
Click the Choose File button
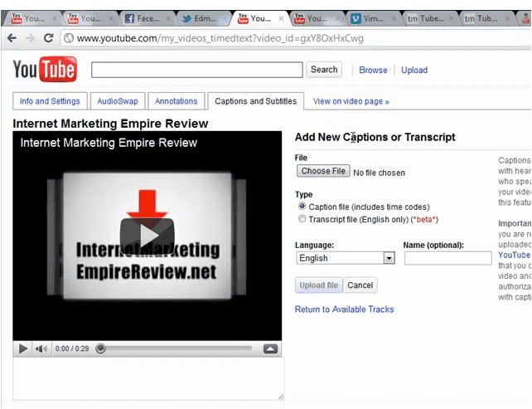coord(323,171)
